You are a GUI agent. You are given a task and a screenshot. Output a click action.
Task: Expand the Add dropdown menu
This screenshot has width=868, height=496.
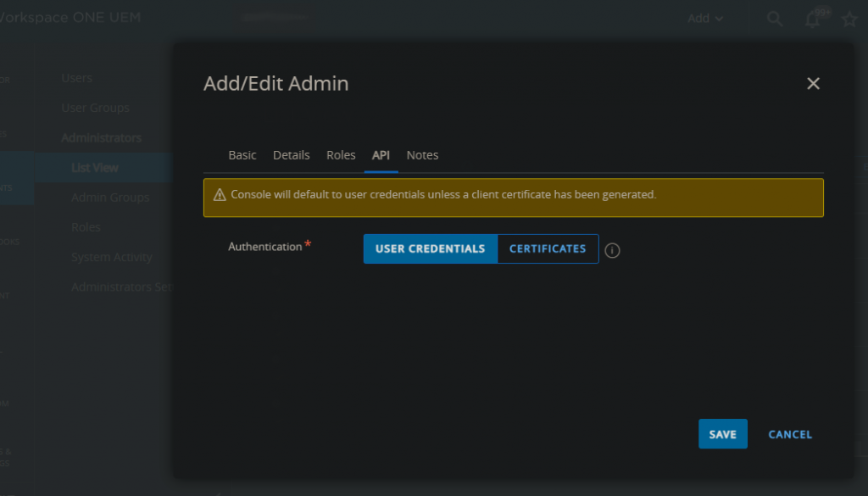[x=704, y=19]
